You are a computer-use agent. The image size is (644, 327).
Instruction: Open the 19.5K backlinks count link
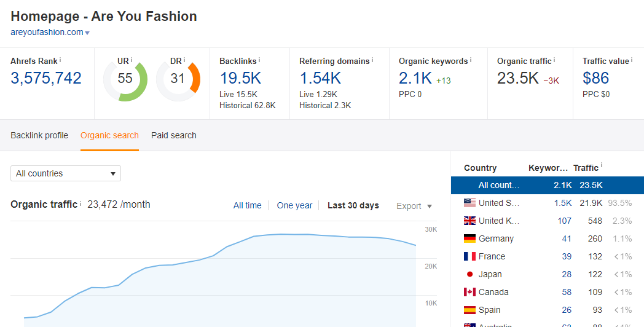(240, 78)
